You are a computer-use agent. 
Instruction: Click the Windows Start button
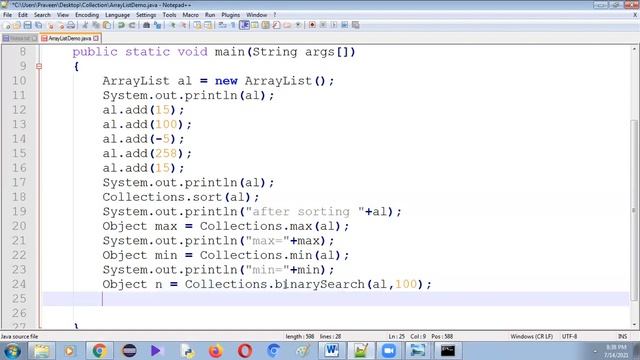(12, 351)
